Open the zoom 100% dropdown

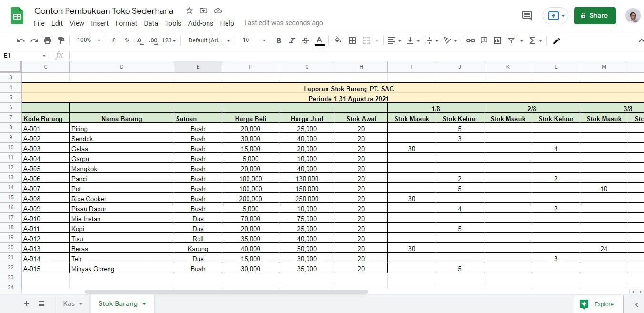(x=89, y=40)
